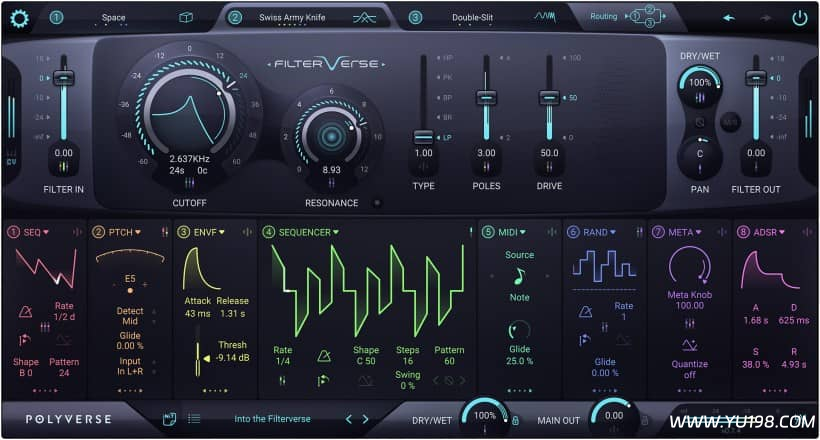Screen dimensions: 820x440
Task: Toggle metronome sync in SEQUENCER modulator
Action: (x=324, y=357)
